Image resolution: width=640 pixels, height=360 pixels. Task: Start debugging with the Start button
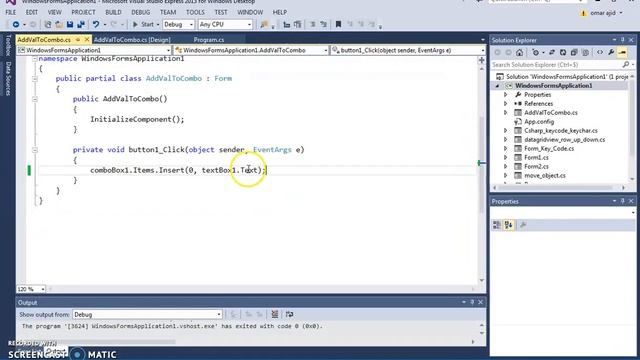[x=143, y=24]
